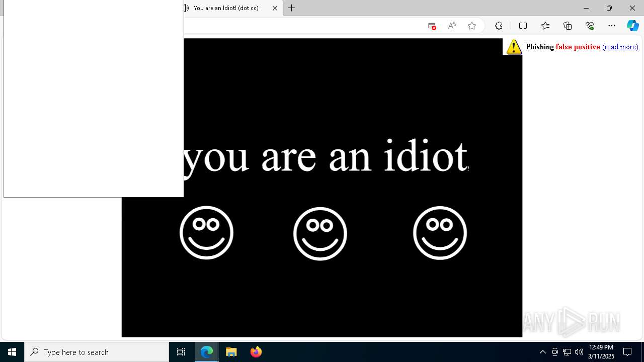Viewport: 644px width, 362px height.
Task: Click the 'Phishing false positive' text
Action: coord(562,47)
